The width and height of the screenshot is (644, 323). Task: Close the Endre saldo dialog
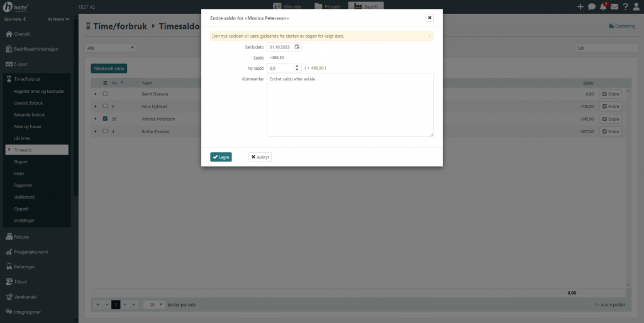tap(430, 18)
